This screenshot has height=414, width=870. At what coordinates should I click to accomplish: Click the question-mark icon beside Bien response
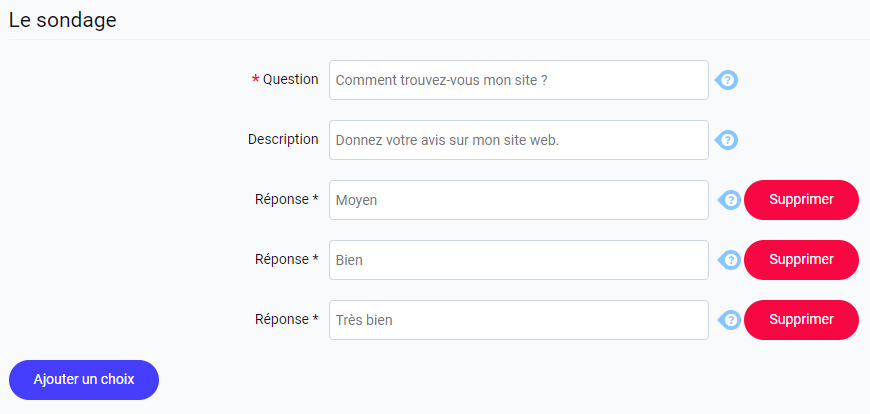click(730, 260)
